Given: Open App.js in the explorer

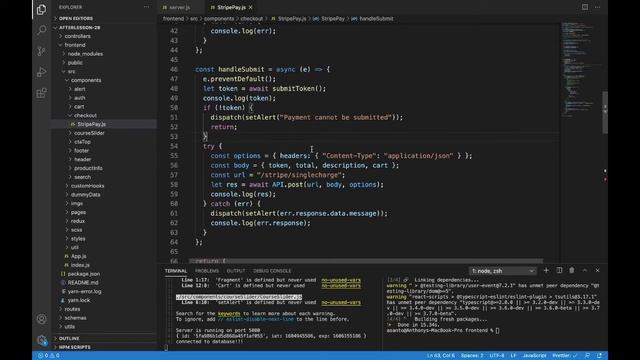Looking at the screenshot, I should pyautogui.click(x=78, y=256).
